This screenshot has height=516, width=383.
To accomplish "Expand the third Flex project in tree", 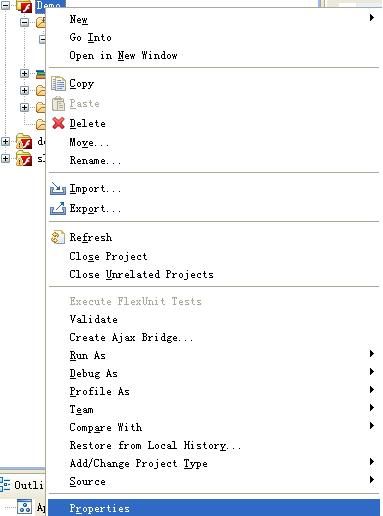I will coord(5,159).
